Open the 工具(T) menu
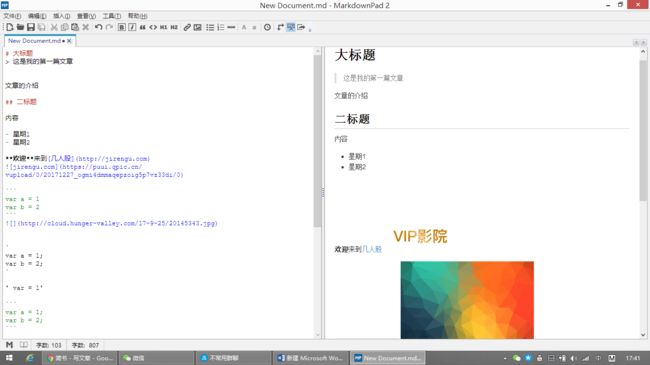This screenshot has width=650, height=365. pos(112,16)
